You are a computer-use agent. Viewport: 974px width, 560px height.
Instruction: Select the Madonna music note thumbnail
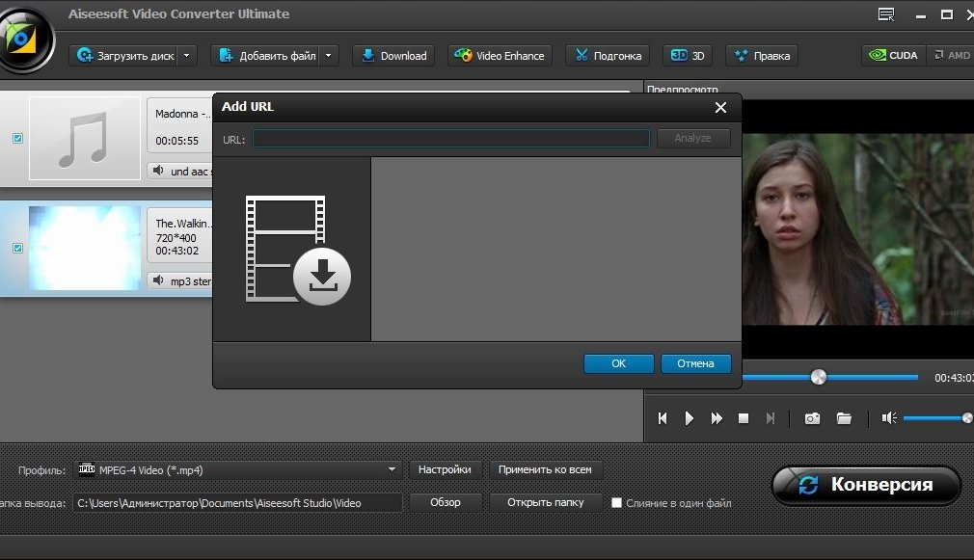tap(85, 139)
